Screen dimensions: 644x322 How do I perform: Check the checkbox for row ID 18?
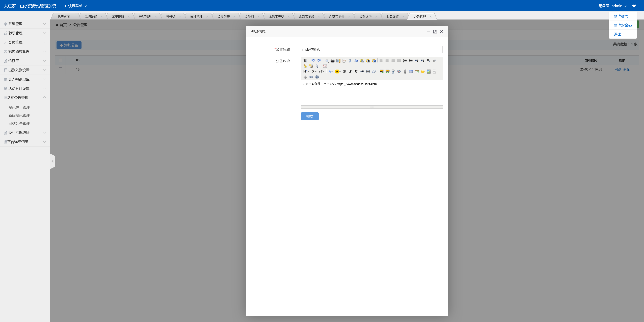point(60,69)
